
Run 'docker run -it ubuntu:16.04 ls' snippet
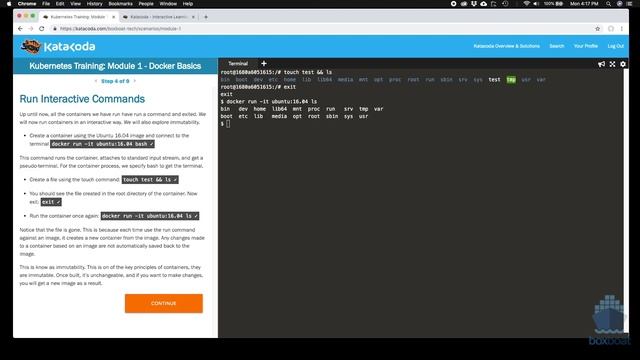pos(150,216)
